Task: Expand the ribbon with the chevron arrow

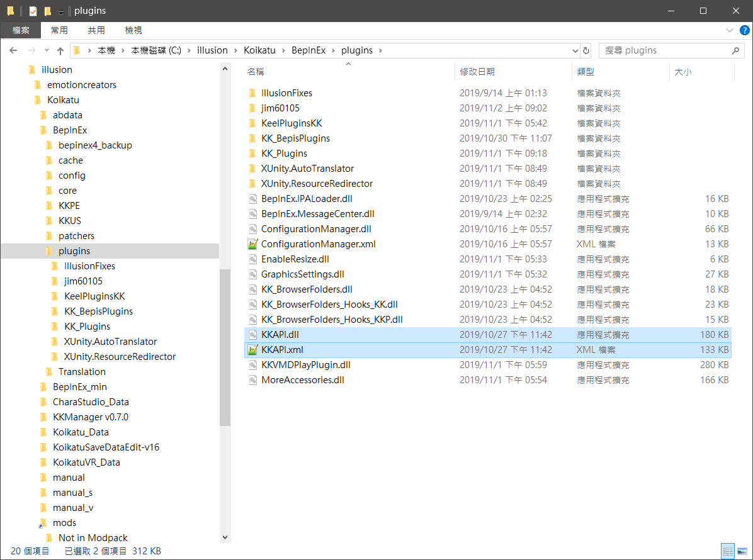Action: tap(730, 30)
